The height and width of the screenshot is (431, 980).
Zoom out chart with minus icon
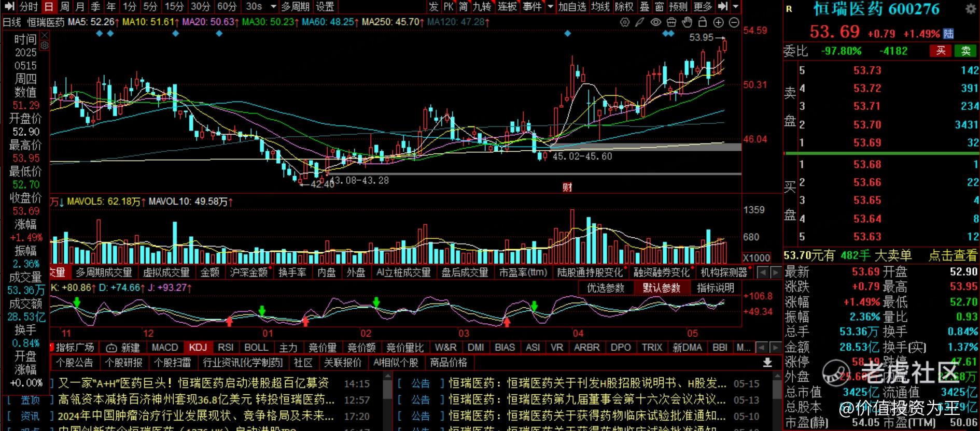pyautogui.click(x=734, y=22)
